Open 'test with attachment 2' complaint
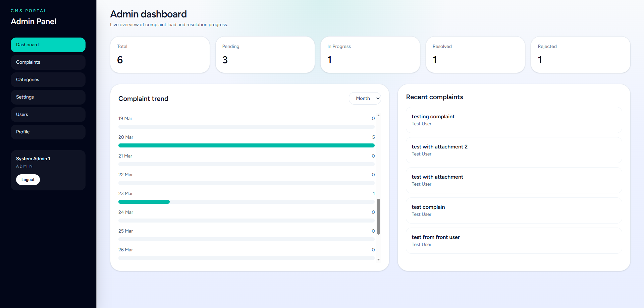Viewport: 644px width, 308px height. 513,150
